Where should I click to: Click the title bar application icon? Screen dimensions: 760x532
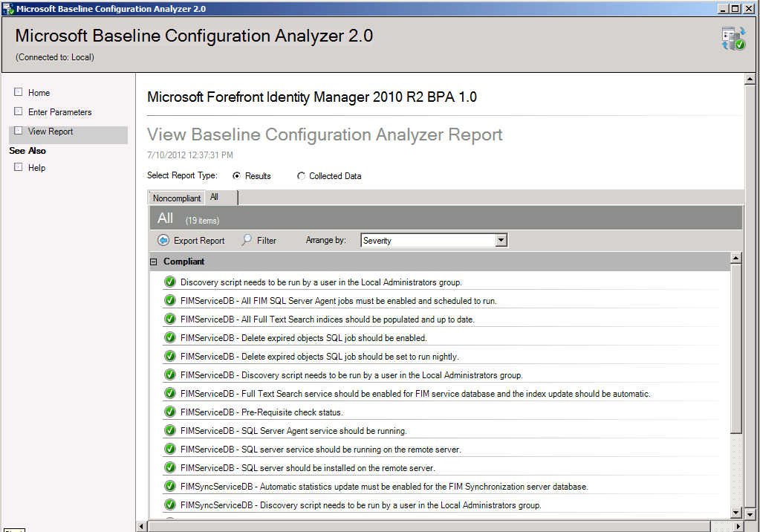7,8
